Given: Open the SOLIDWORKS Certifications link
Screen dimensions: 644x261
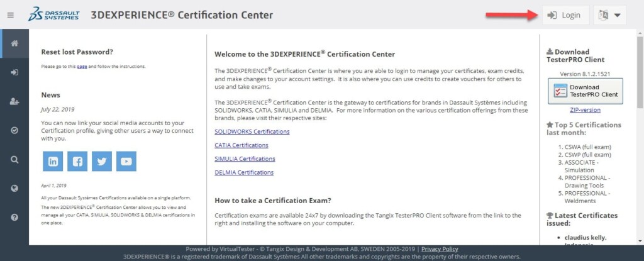Looking at the screenshot, I should point(252,131).
